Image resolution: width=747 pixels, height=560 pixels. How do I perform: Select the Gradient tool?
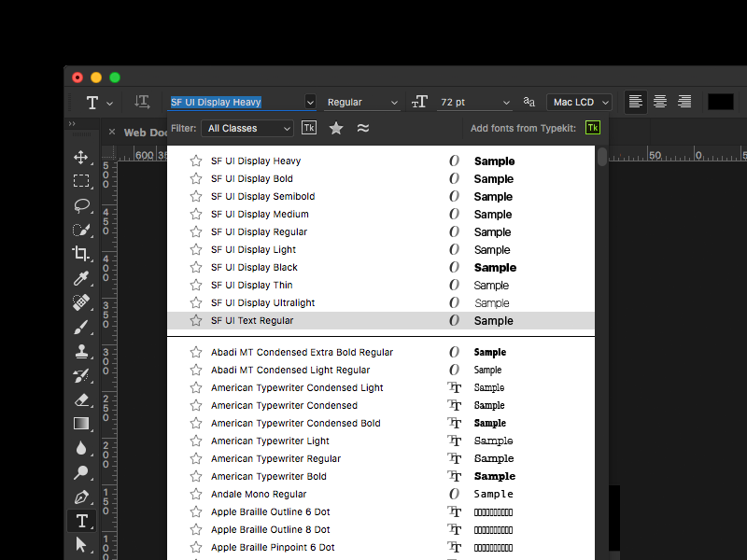pyautogui.click(x=81, y=424)
